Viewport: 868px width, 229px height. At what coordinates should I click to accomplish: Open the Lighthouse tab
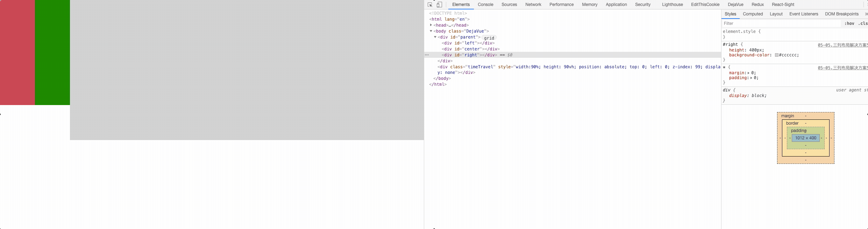tap(672, 5)
